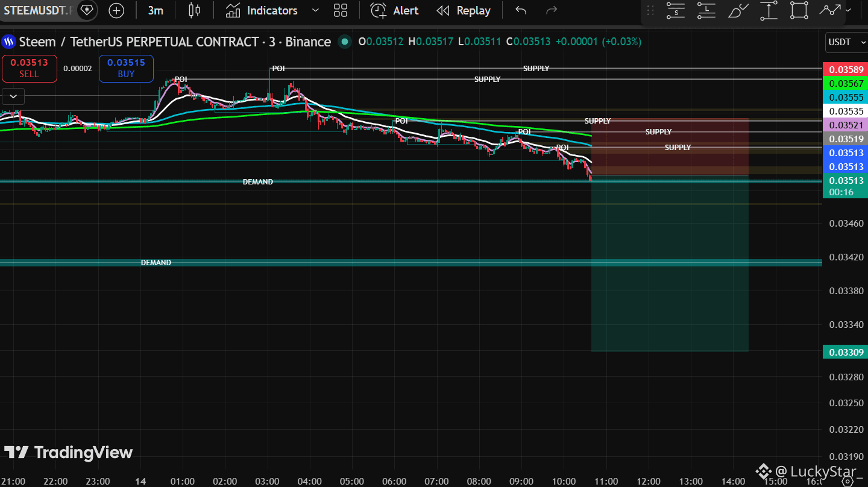868x487 pixels.
Task: Select the Brush drawing tool
Action: [x=738, y=10]
